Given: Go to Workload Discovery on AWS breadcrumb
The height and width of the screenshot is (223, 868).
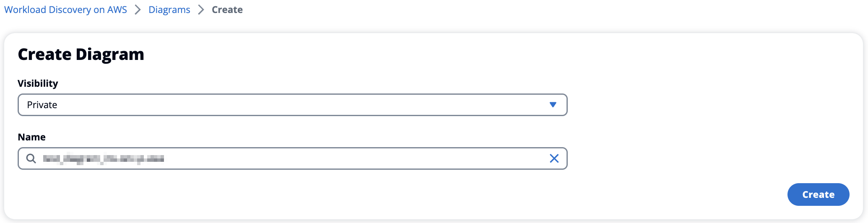Looking at the screenshot, I should click(x=65, y=10).
